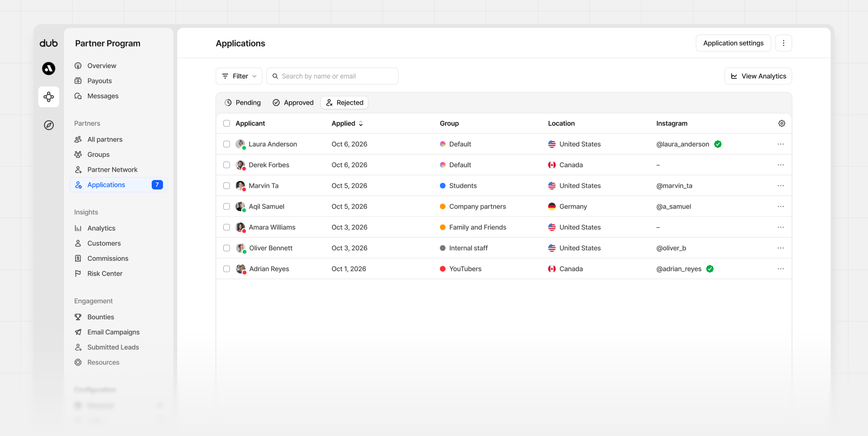Open row actions for Laura Anderson
The width and height of the screenshot is (868, 436).
coord(781,144)
